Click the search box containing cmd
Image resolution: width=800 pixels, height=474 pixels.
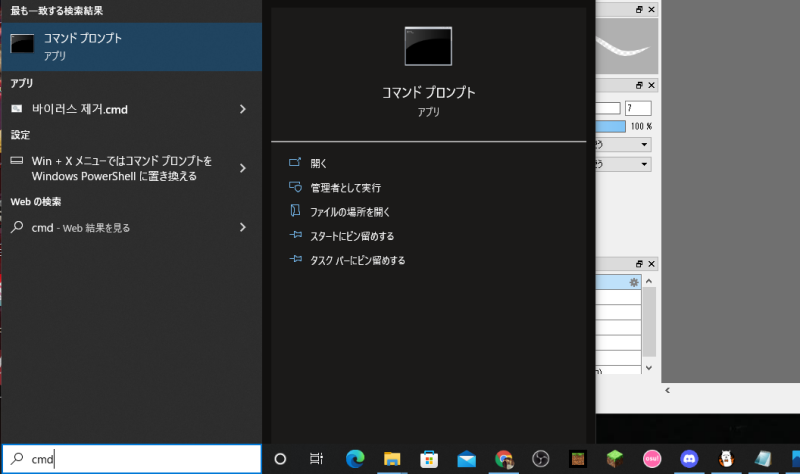coord(132,459)
